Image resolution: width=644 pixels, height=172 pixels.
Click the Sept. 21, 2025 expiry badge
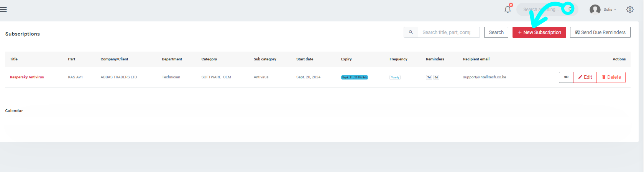[354, 78]
